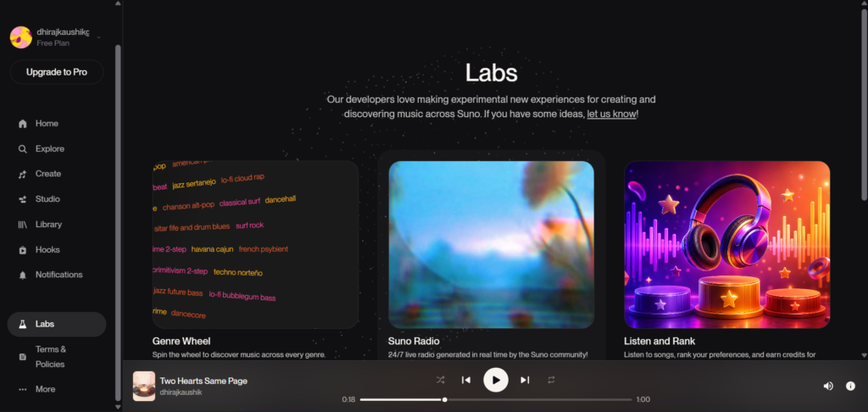Image resolution: width=868 pixels, height=412 pixels.
Task: Click the progress slider handle
Action: pyautogui.click(x=444, y=399)
